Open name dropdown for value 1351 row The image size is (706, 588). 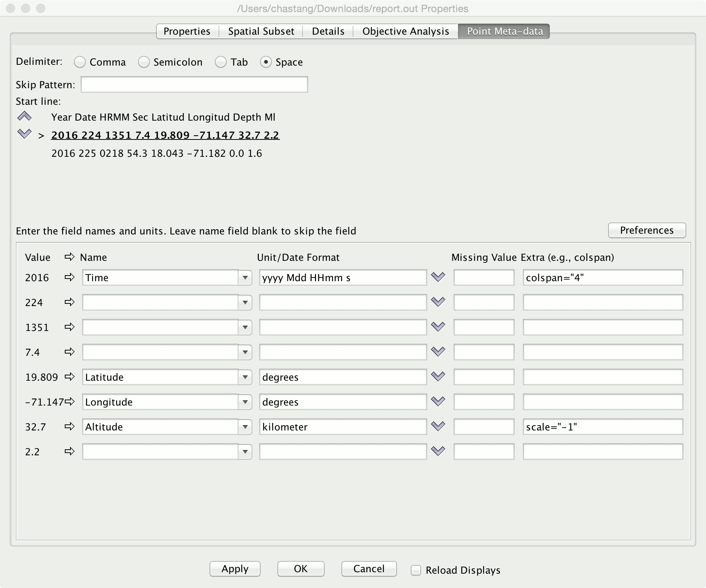coord(245,328)
